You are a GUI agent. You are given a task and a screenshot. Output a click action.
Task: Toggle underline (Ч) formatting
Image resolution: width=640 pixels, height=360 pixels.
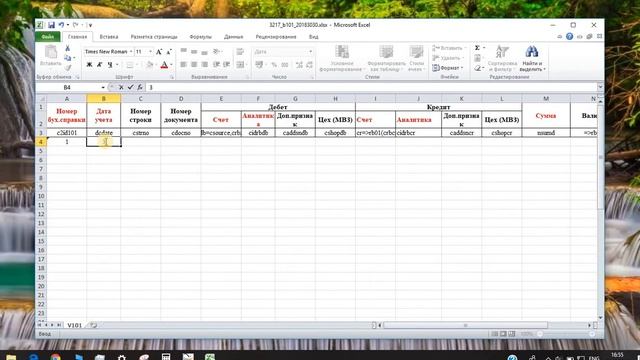coord(109,64)
